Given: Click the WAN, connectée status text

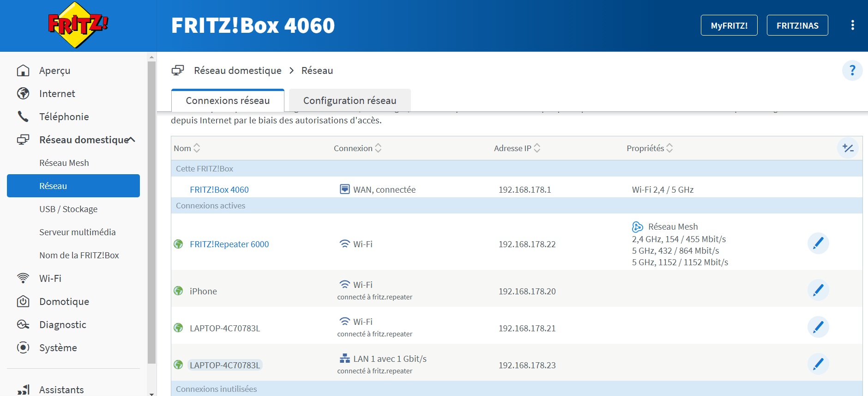Looking at the screenshot, I should coord(385,189).
